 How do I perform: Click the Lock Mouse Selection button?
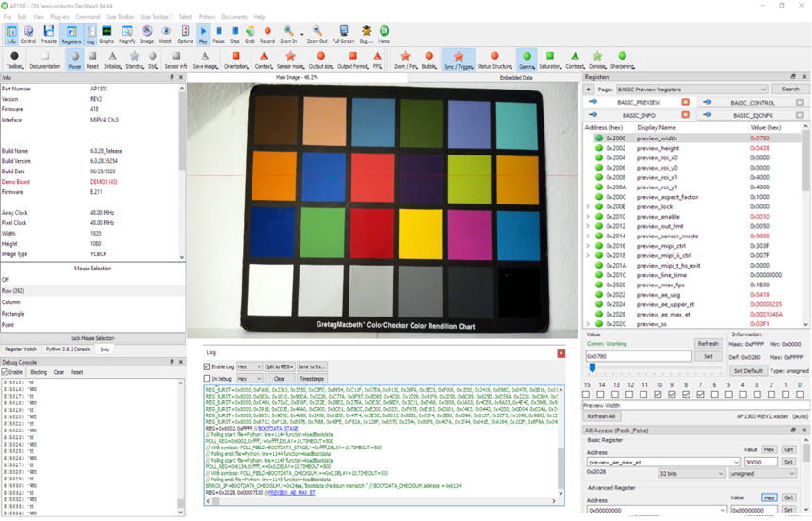tap(92, 338)
